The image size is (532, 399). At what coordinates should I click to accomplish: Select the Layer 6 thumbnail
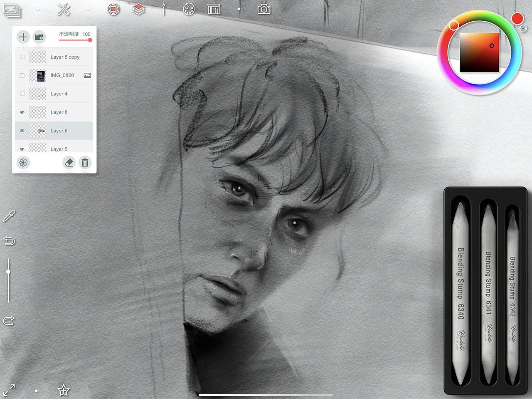click(37, 130)
